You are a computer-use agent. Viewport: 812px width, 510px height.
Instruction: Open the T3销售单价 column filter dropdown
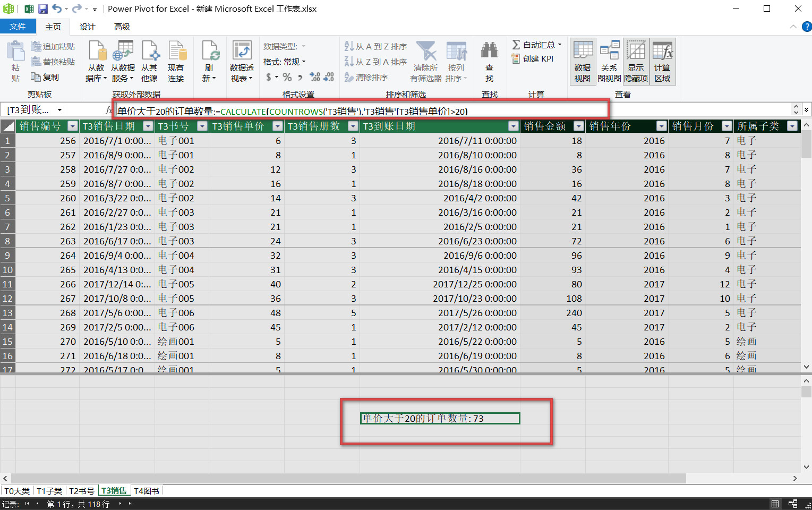[278, 126]
